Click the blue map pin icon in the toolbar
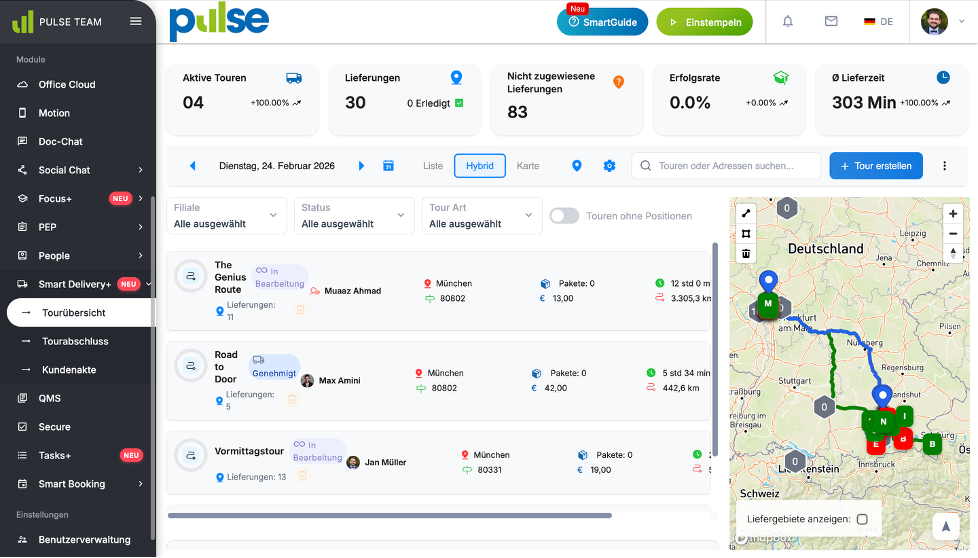Image resolution: width=978 pixels, height=558 pixels. coord(576,166)
